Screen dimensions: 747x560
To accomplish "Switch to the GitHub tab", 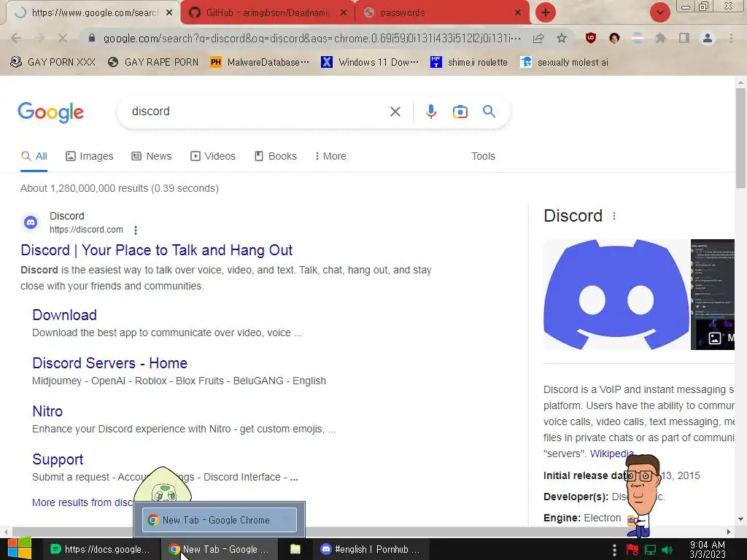I will [x=267, y=13].
